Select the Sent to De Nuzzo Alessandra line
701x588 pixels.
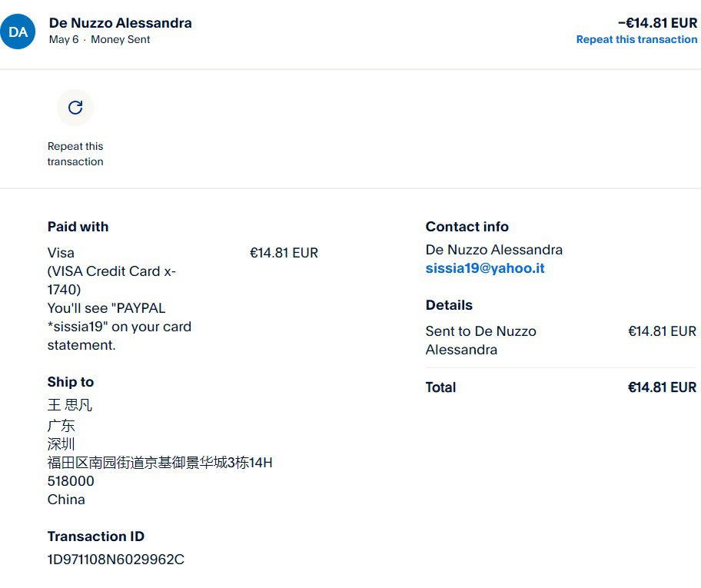tap(480, 341)
